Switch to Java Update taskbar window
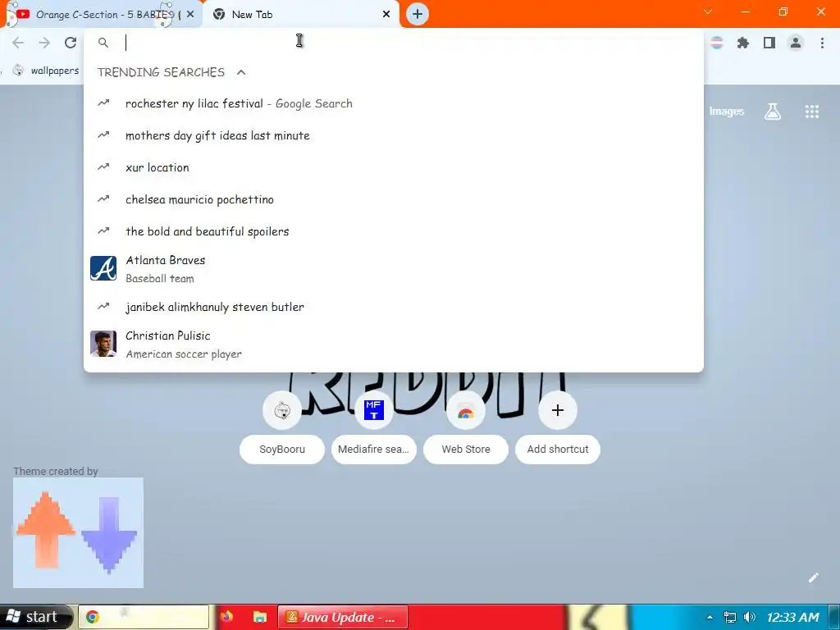Image resolution: width=840 pixels, height=630 pixels. point(343,617)
